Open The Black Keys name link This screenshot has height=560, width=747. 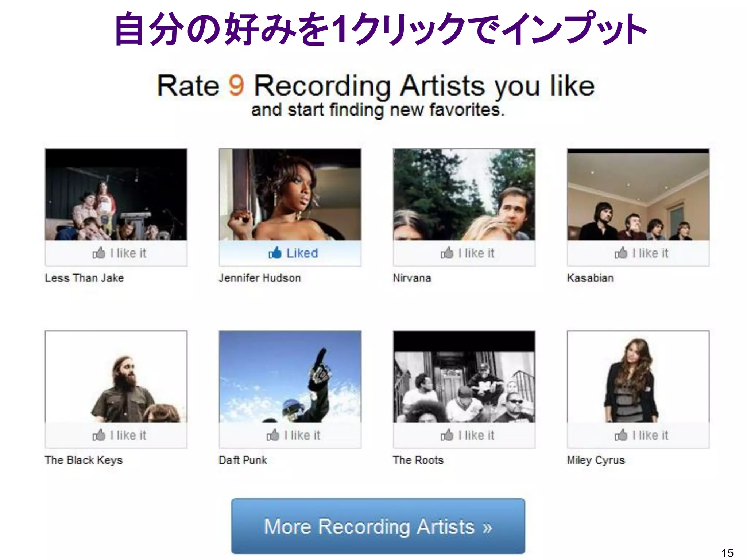pos(84,460)
